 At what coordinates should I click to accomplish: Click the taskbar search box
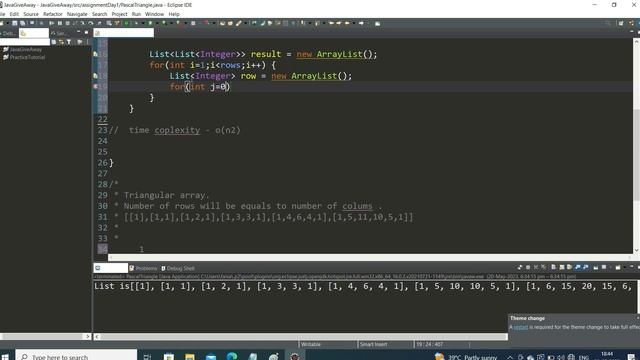pos(76,356)
